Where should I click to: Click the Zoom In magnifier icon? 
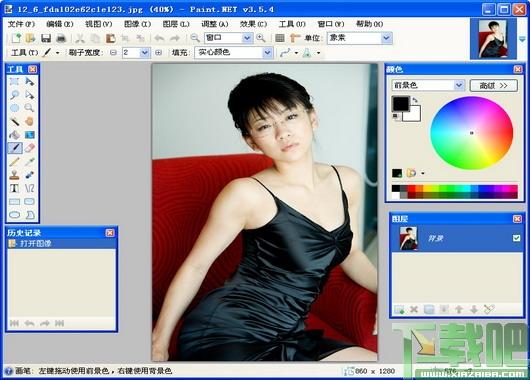tap(261, 38)
